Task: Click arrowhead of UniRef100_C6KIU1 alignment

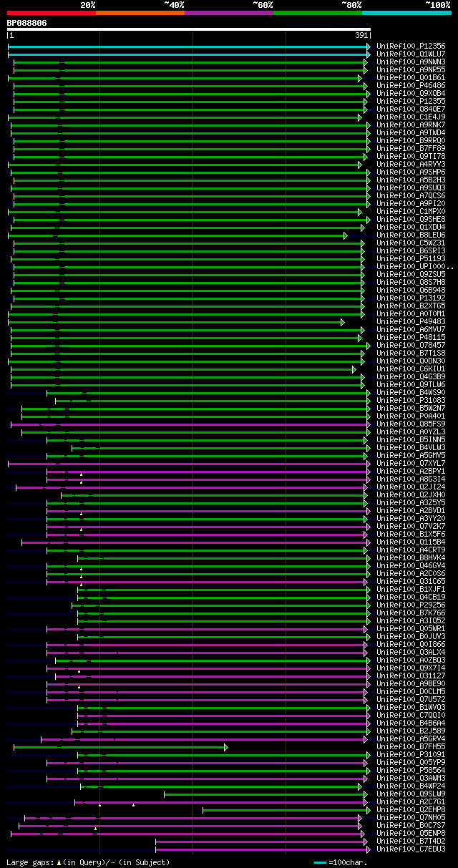Action: click(354, 369)
